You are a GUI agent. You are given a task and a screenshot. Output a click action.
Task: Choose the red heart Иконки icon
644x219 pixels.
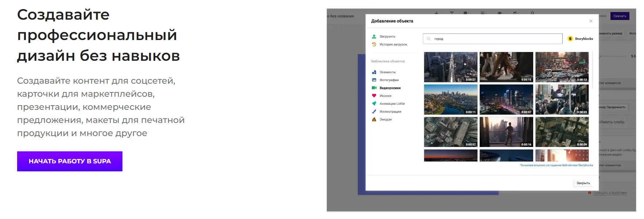[x=374, y=96]
